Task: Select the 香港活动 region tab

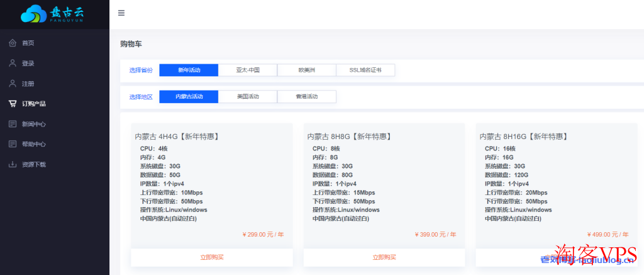Action: point(307,97)
